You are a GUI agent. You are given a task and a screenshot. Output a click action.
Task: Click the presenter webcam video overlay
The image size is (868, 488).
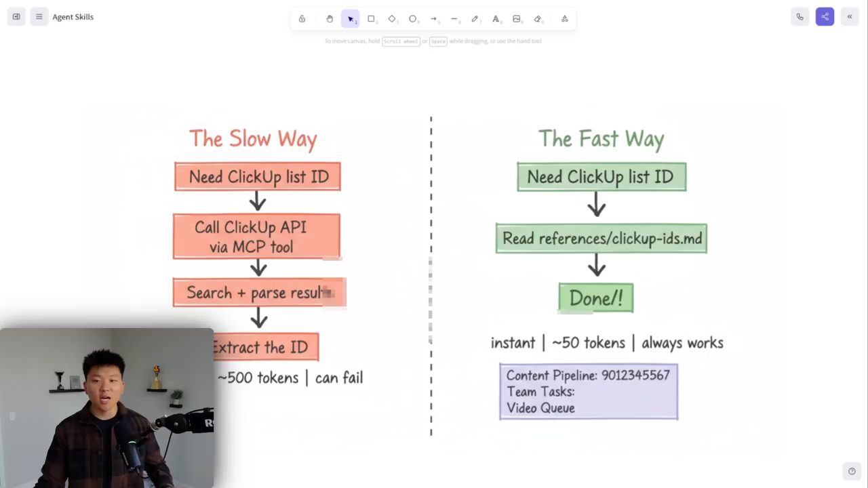point(107,408)
